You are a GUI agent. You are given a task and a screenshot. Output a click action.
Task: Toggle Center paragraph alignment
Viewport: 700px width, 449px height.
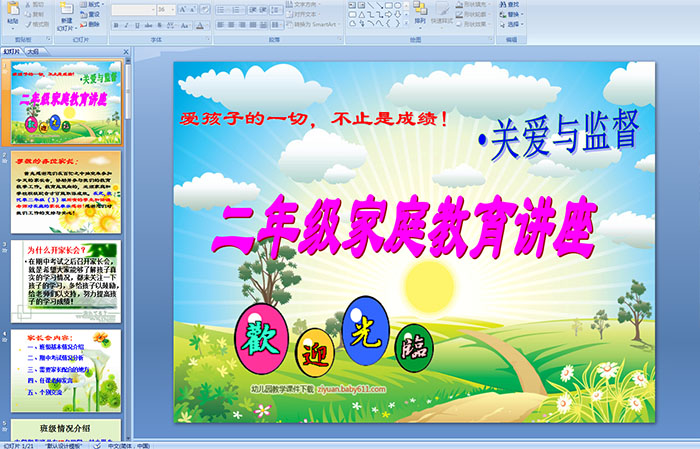pyautogui.click(x=231, y=25)
